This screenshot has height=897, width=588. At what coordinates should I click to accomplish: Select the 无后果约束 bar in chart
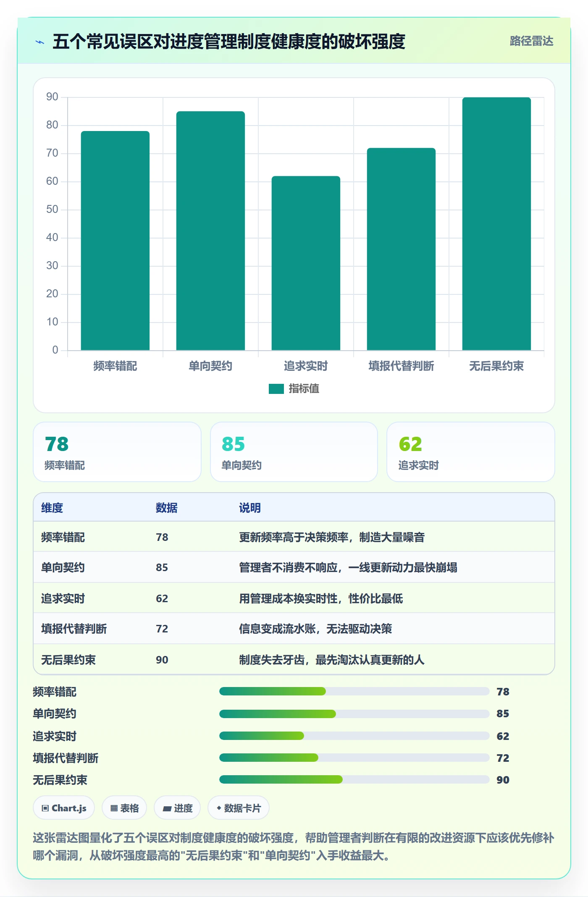pos(496,224)
